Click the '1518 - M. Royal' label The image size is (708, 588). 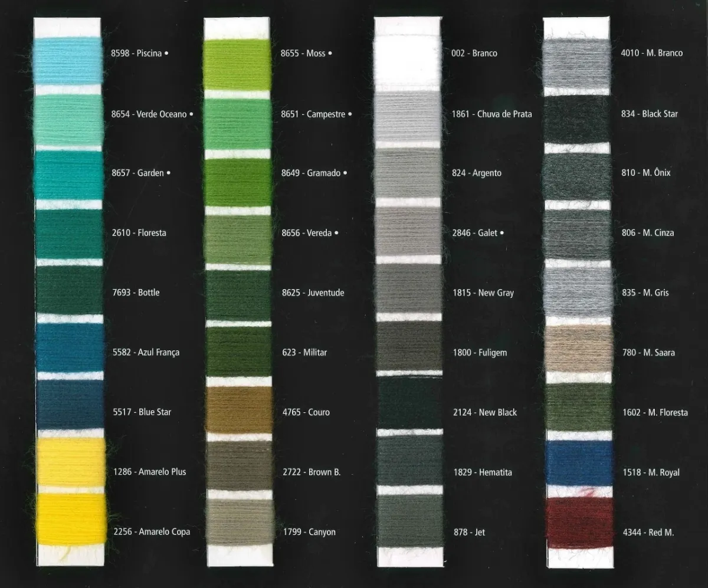point(651,472)
